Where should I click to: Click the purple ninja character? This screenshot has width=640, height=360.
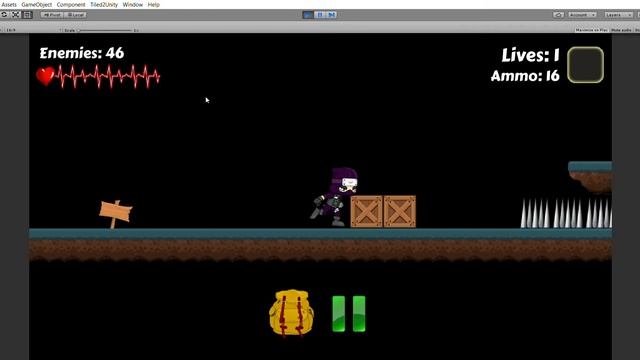pyautogui.click(x=335, y=197)
